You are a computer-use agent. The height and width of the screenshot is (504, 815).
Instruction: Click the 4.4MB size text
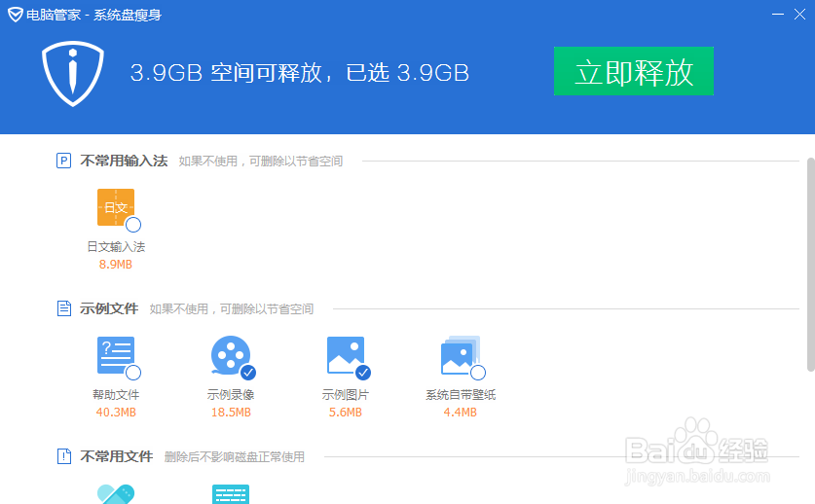point(460,412)
